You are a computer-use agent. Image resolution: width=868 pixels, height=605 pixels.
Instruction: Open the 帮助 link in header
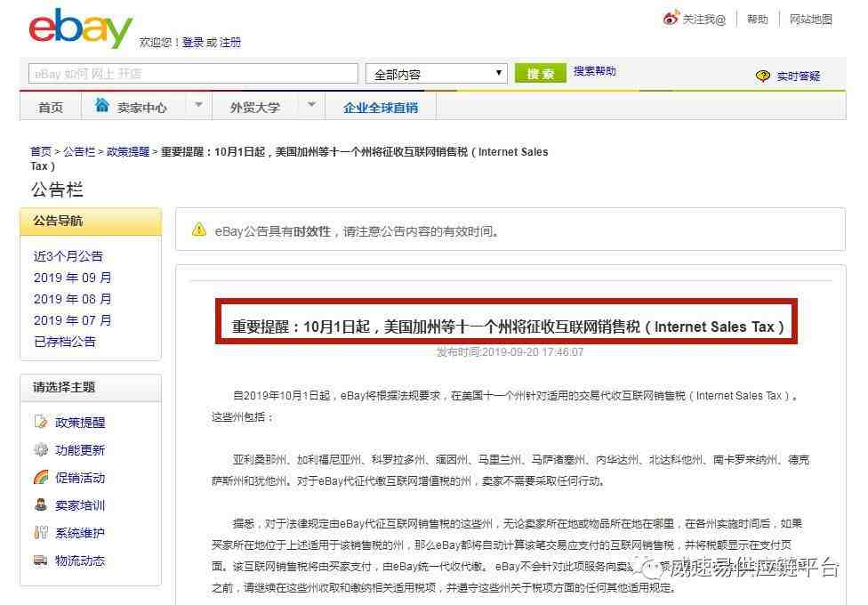758,20
